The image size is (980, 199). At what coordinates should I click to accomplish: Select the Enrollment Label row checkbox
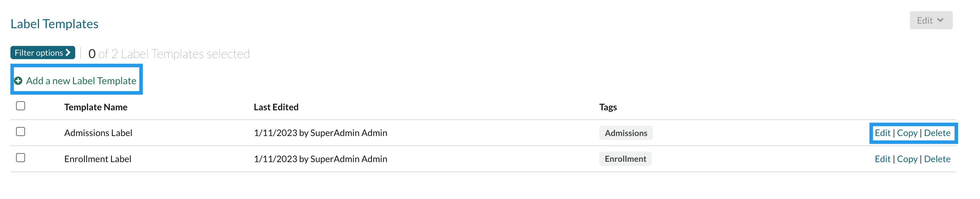tap(21, 158)
